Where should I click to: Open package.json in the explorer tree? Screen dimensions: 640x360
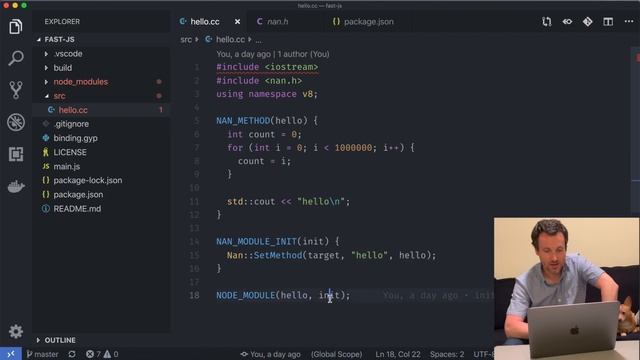(78, 194)
